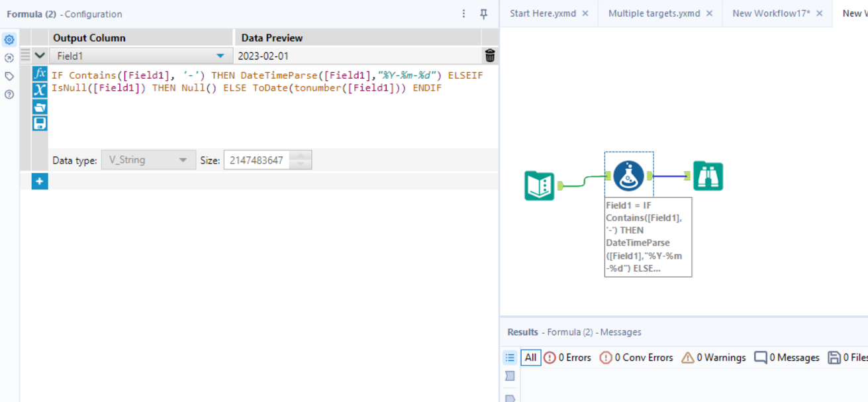Screen dimensions: 868x402
Task: Open the function list with the fx icon
Action: 40,74
